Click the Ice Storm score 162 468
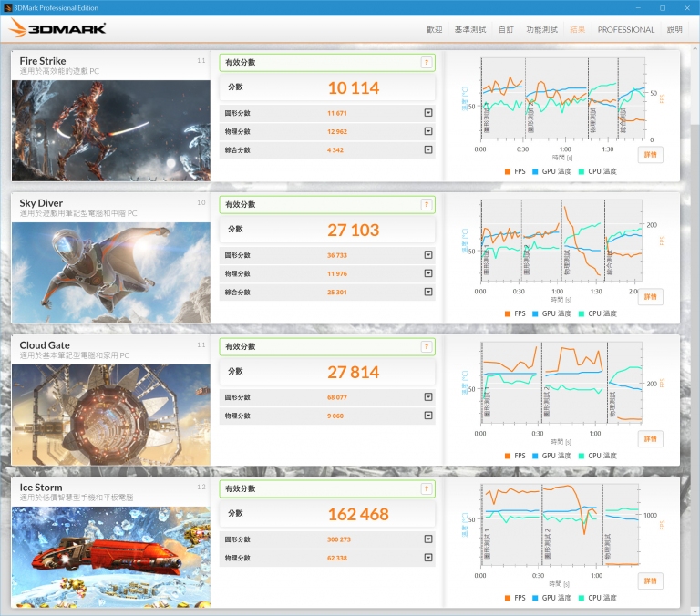This screenshot has width=700, height=616. (x=358, y=514)
